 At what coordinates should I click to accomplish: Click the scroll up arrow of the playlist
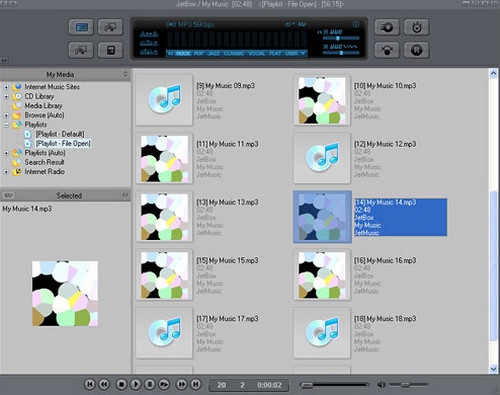[494, 74]
